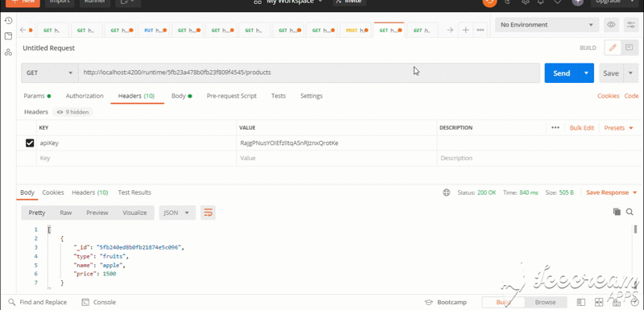The width and height of the screenshot is (644, 310).
Task: Expand the JSON format dropdown
Action: tap(177, 213)
